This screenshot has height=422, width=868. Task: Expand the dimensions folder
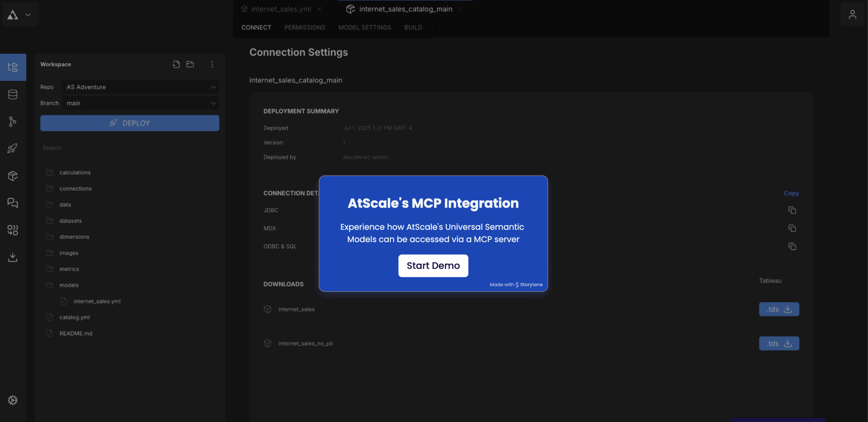pos(74,237)
